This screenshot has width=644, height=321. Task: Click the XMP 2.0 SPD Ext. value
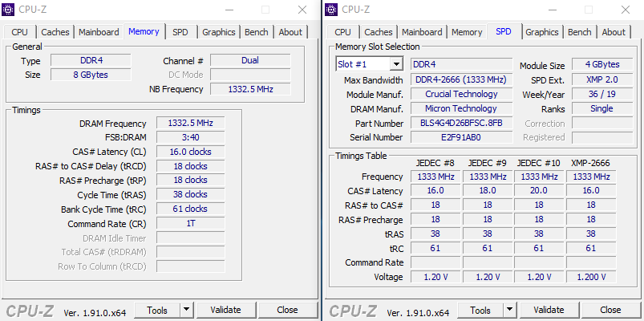pyautogui.click(x=602, y=79)
